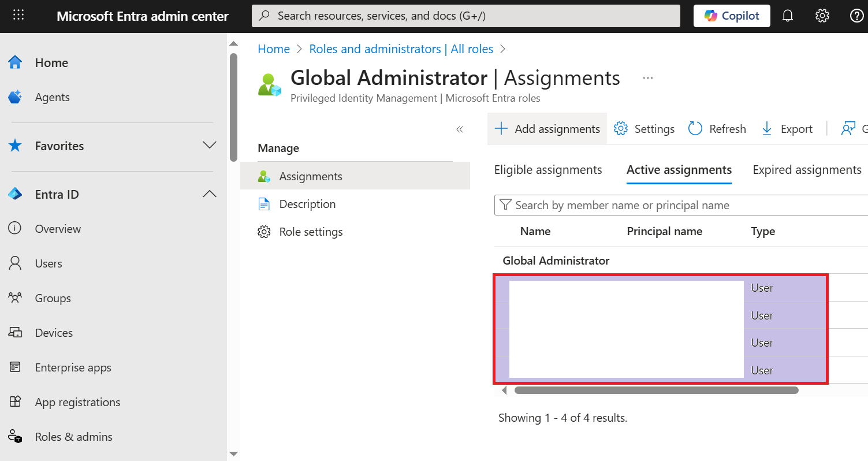The width and height of the screenshot is (868, 461).
Task: Switch to Eligible assignments tab
Action: coord(548,170)
